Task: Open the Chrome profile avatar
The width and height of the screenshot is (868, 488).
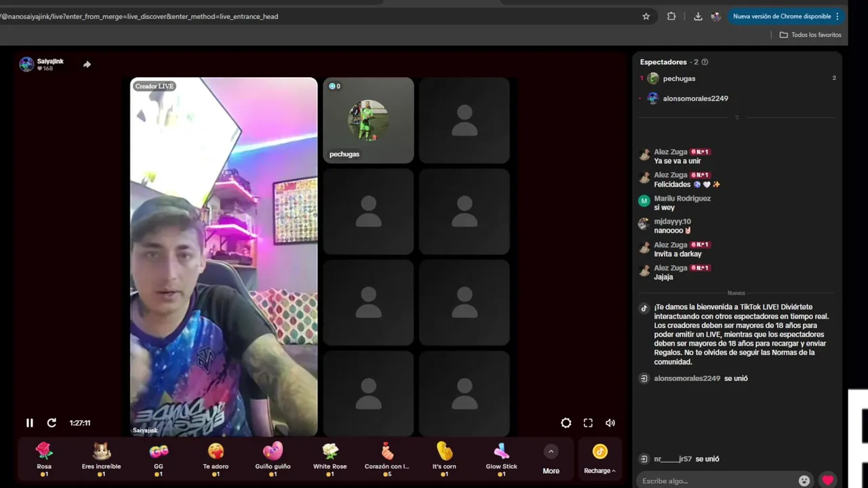Action: (715, 16)
